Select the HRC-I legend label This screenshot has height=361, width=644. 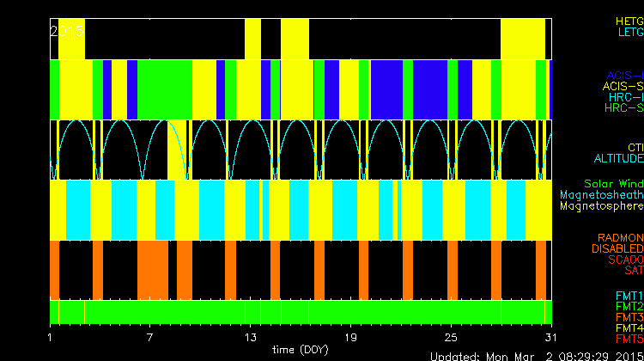pyautogui.click(x=625, y=97)
